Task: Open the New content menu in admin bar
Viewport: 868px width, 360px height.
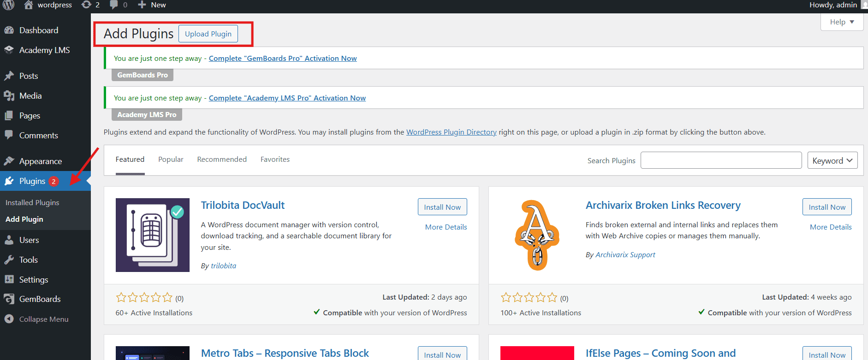Action: (x=152, y=5)
